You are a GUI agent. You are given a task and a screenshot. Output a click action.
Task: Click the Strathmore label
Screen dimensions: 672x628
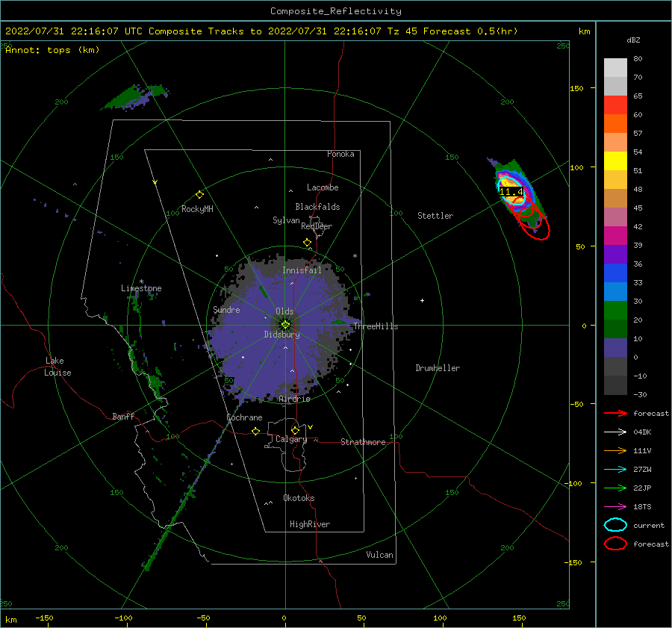[363, 442]
